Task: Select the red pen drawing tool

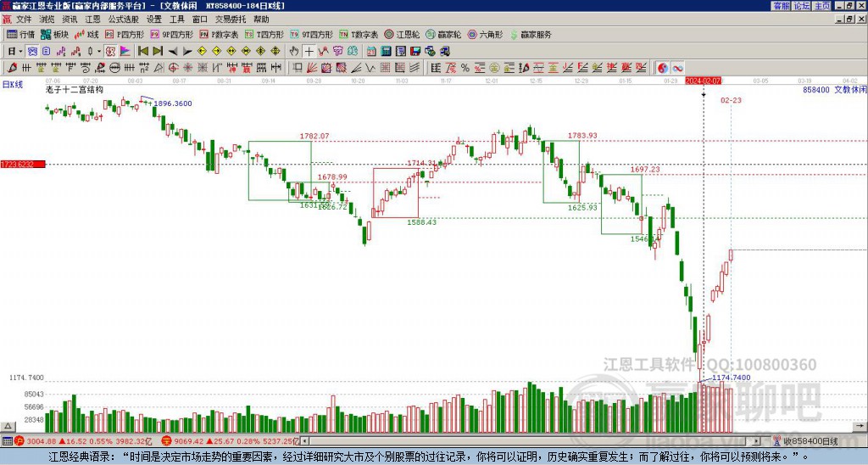Action: coord(12,68)
